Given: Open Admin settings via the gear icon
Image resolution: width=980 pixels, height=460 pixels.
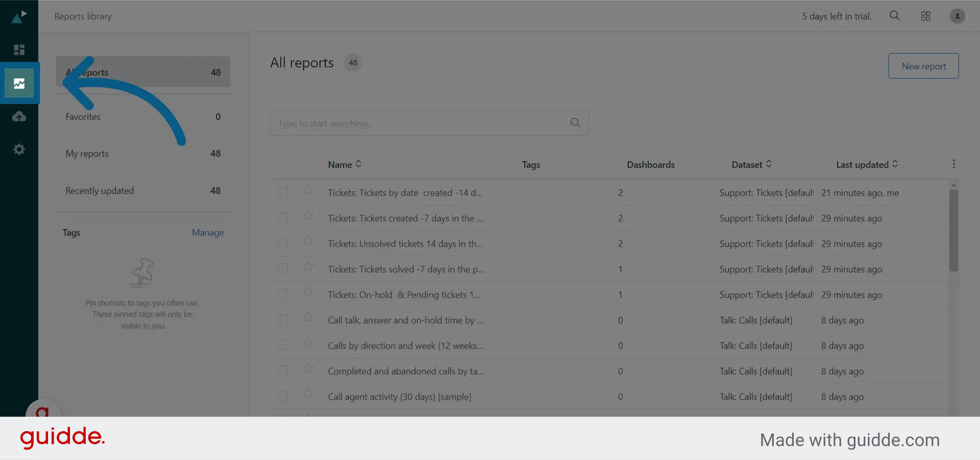Looking at the screenshot, I should point(19,149).
